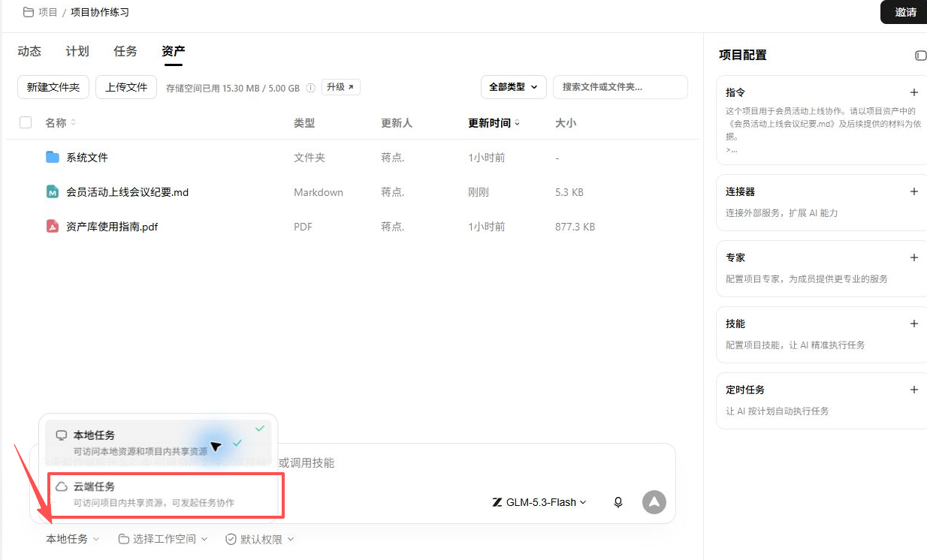
Task: Add a 技能 using its plus icon
Action: pyautogui.click(x=914, y=324)
